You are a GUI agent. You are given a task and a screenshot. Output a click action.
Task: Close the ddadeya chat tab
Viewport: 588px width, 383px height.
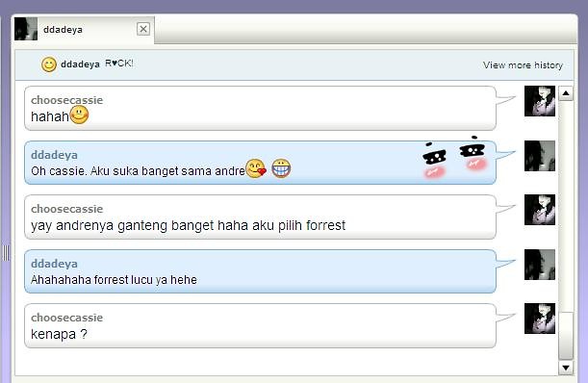(143, 29)
